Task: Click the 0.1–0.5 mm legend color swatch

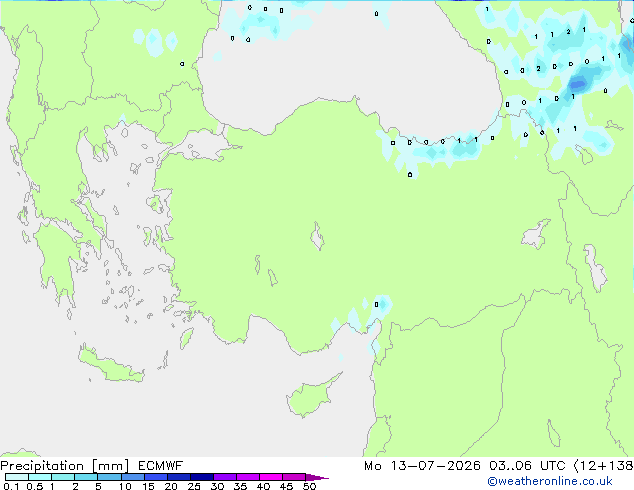Action: tap(17, 477)
